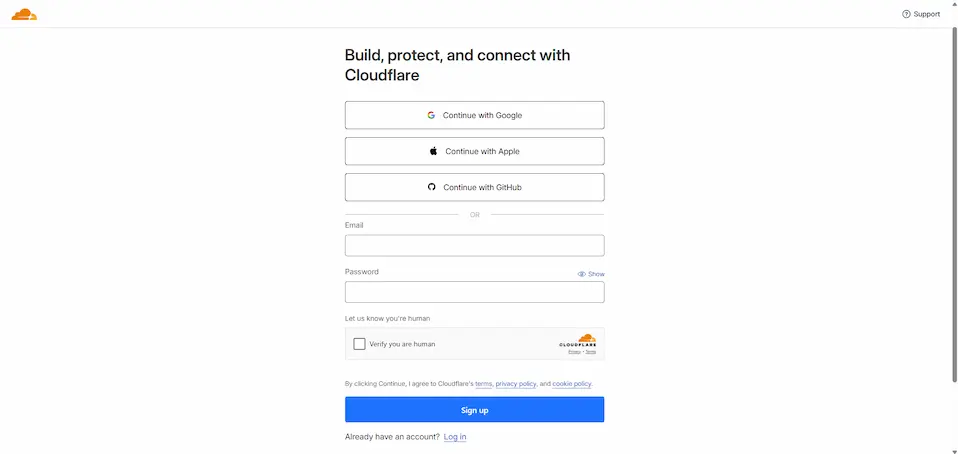Click the Cloudflare logo in header
This screenshot has height=454, width=958.
[x=24, y=14]
